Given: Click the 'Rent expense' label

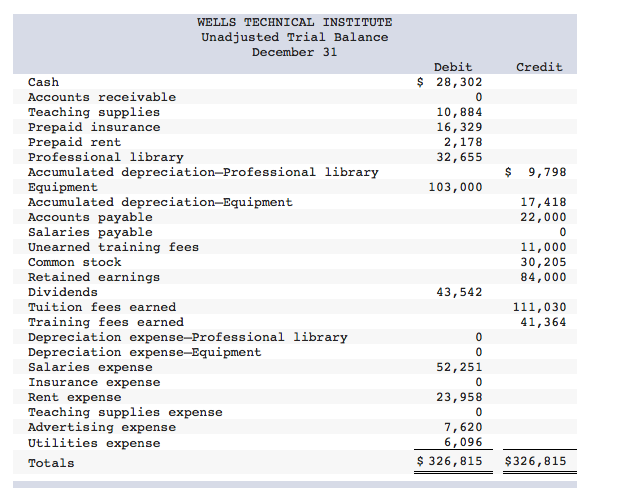Looking at the screenshot, I should pos(74,397).
